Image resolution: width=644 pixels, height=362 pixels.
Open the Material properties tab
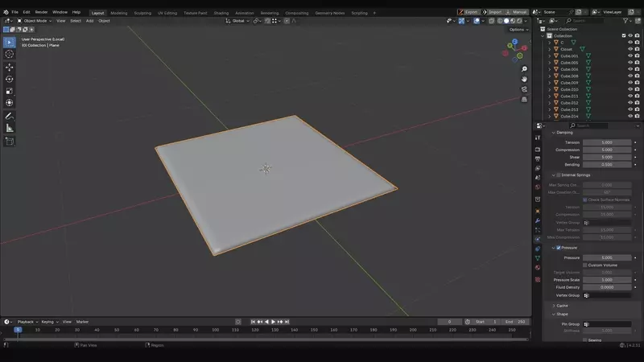tap(538, 268)
